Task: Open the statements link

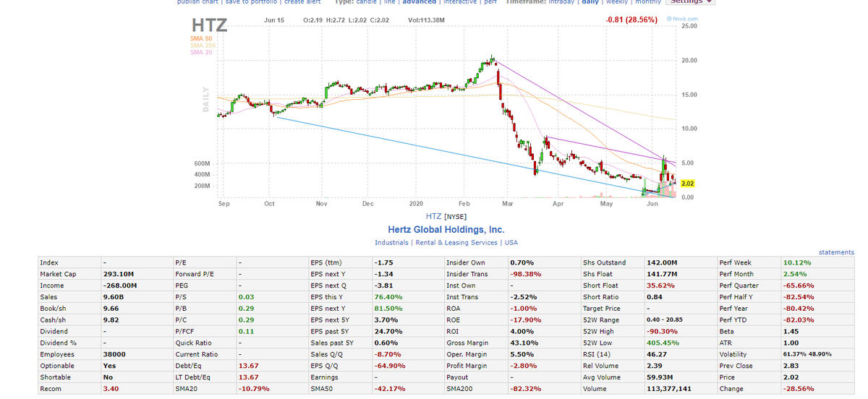Action: tap(836, 252)
